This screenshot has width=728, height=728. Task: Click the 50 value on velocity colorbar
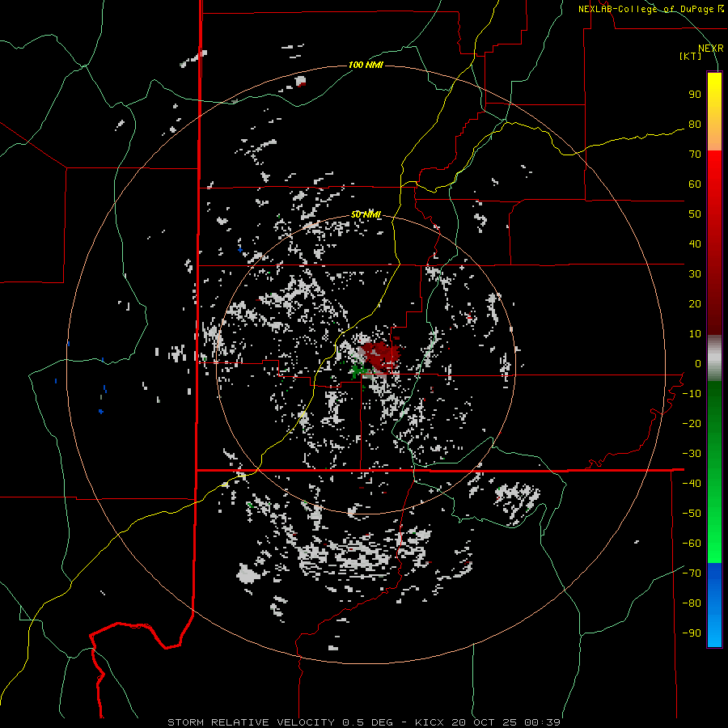695,214
